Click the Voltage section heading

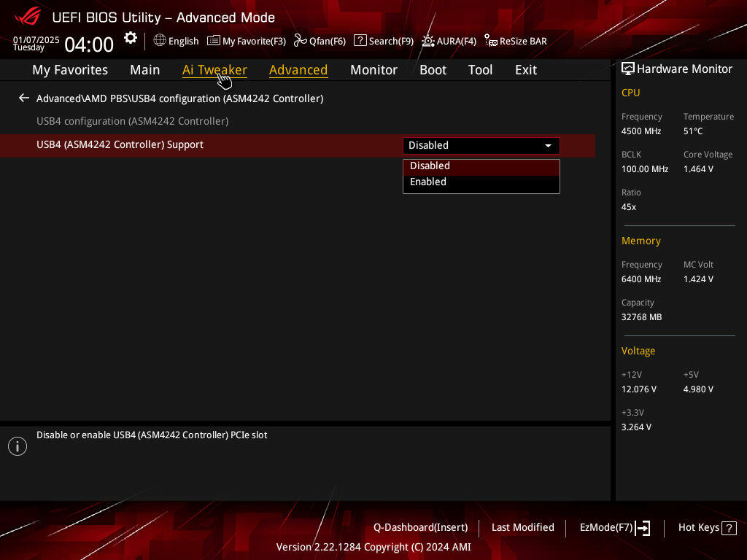[x=638, y=351]
